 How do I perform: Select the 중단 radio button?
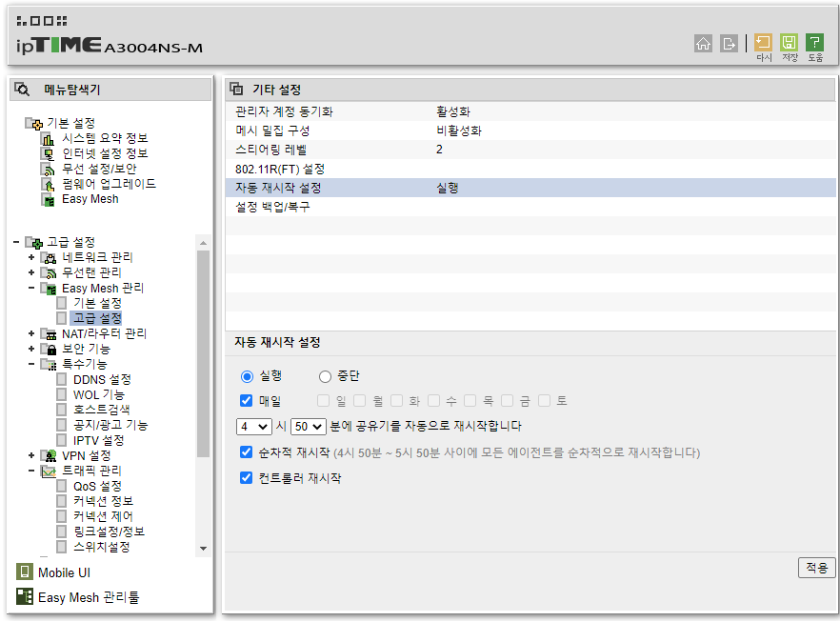[325, 376]
